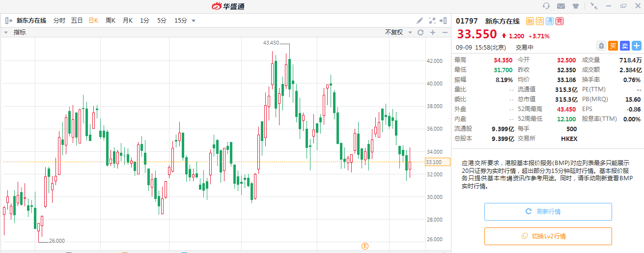The height and width of the screenshot is (253, 644).
Task: Click the red 竞 auction badge
Action: click(x=560, y=21)
